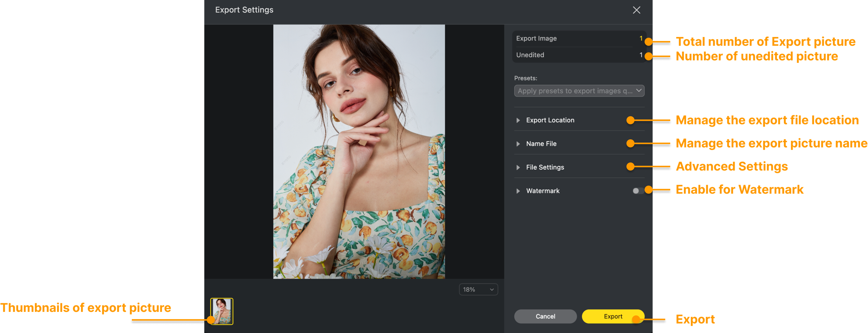Click the Export Image count row
Screen dimensions: 868x333
pos(579,38)
